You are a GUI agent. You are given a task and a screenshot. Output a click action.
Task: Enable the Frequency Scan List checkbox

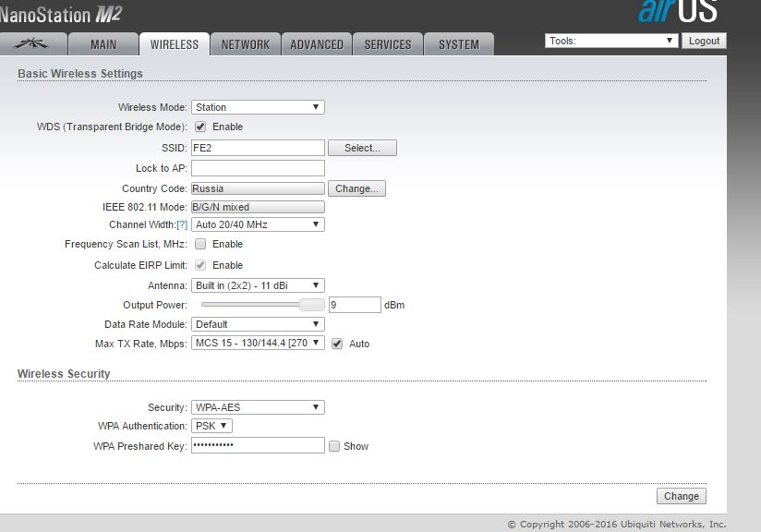coord(200,244)
